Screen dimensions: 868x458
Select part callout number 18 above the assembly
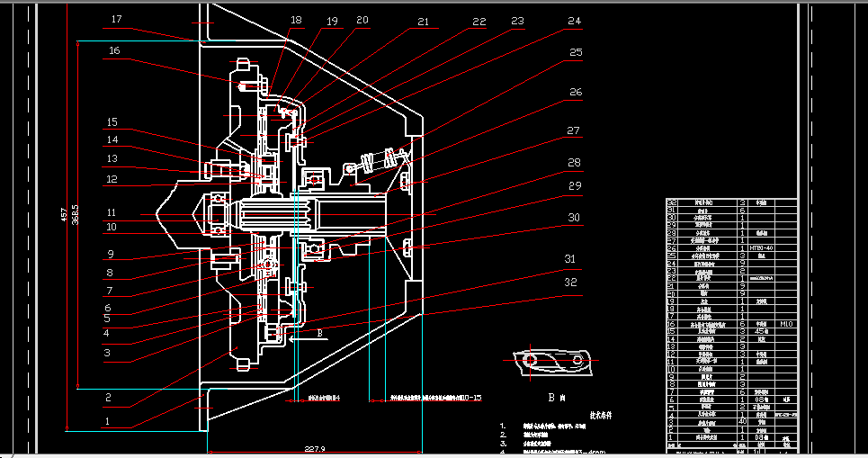click(x=296, y=20)
